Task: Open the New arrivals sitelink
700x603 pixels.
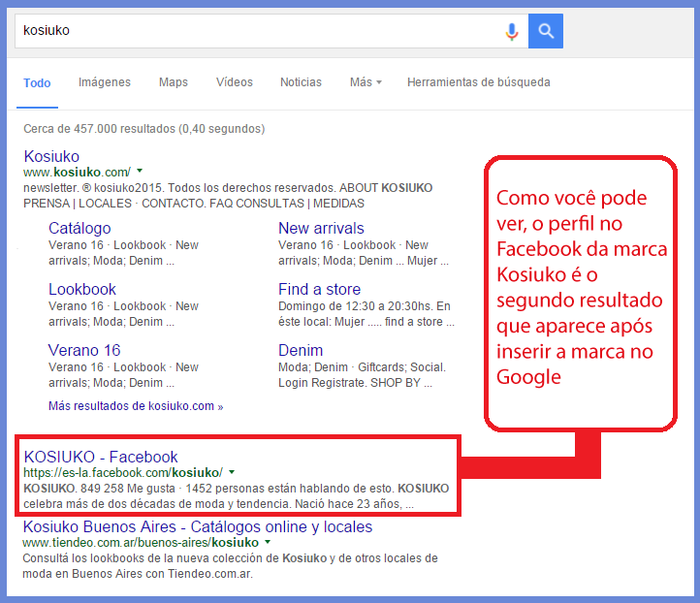Action: pyautogui.click(x=321, y=228)
